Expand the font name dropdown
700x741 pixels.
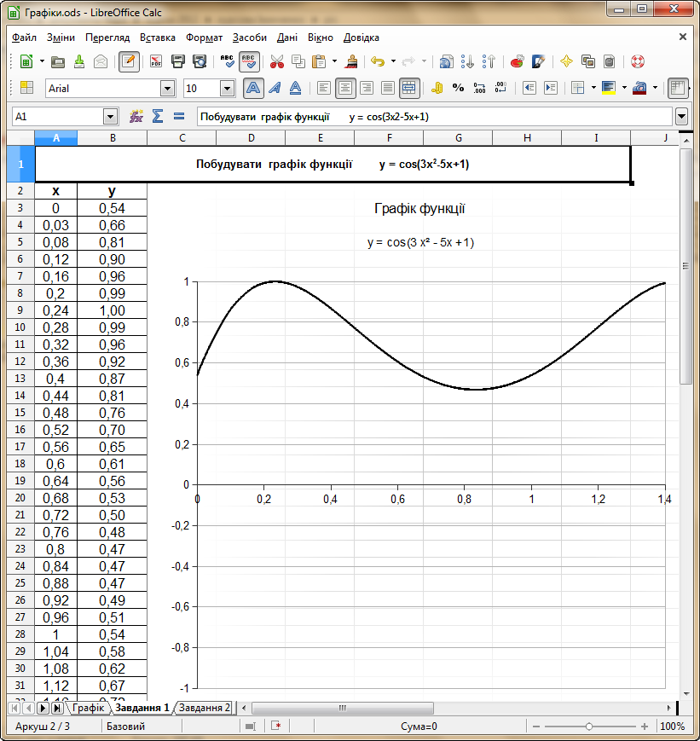tap(168, 88)
